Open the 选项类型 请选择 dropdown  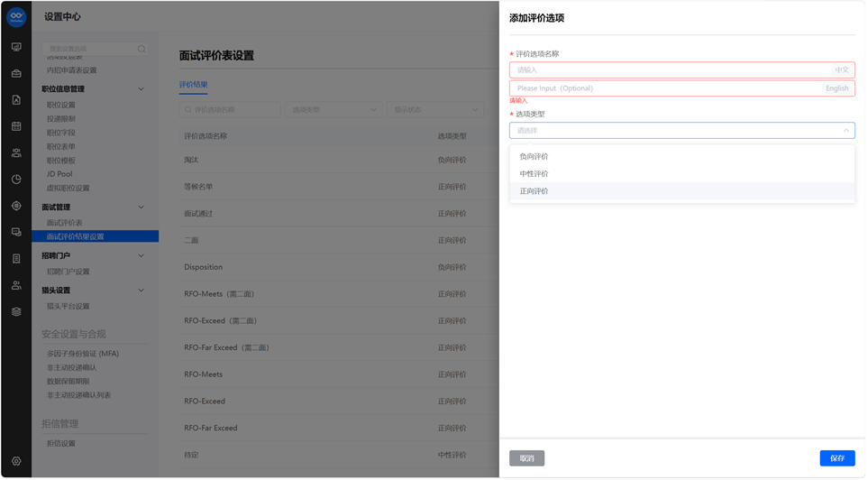(682, 130)
